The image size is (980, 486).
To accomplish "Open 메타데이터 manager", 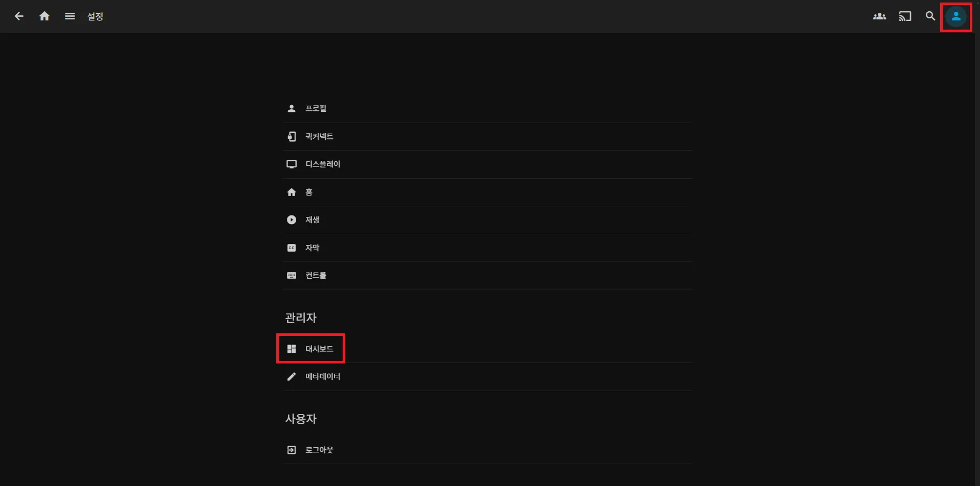I will coord(323,376).
